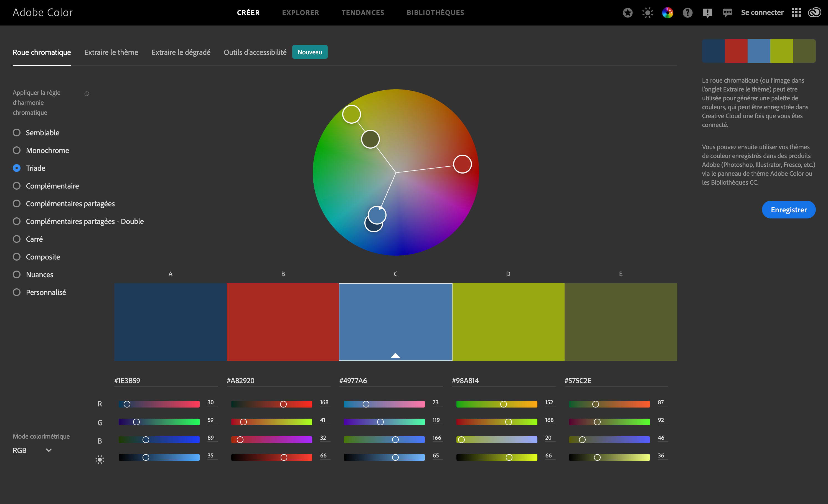This screenshot has width=828, height=504.
Task: Select the dark blue swatch A in palette
Action: (x=170, y=322)
